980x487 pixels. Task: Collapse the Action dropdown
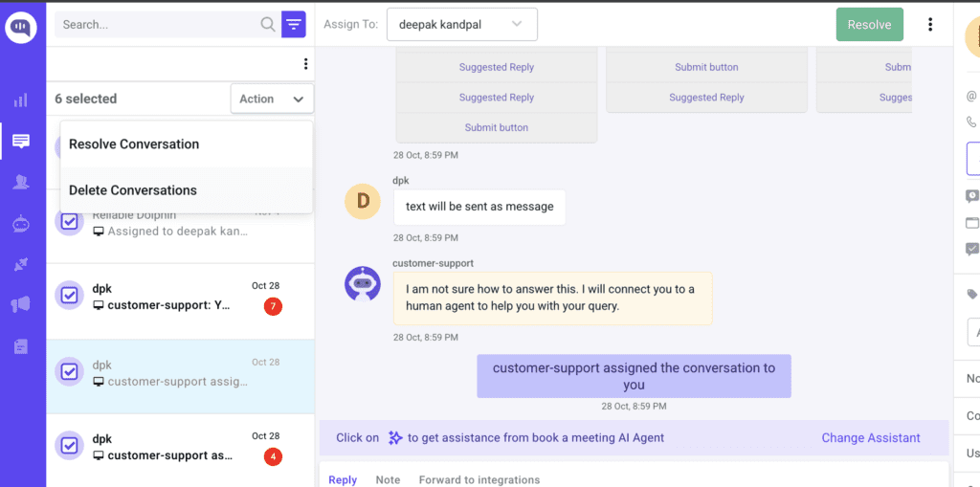point(272,99)
